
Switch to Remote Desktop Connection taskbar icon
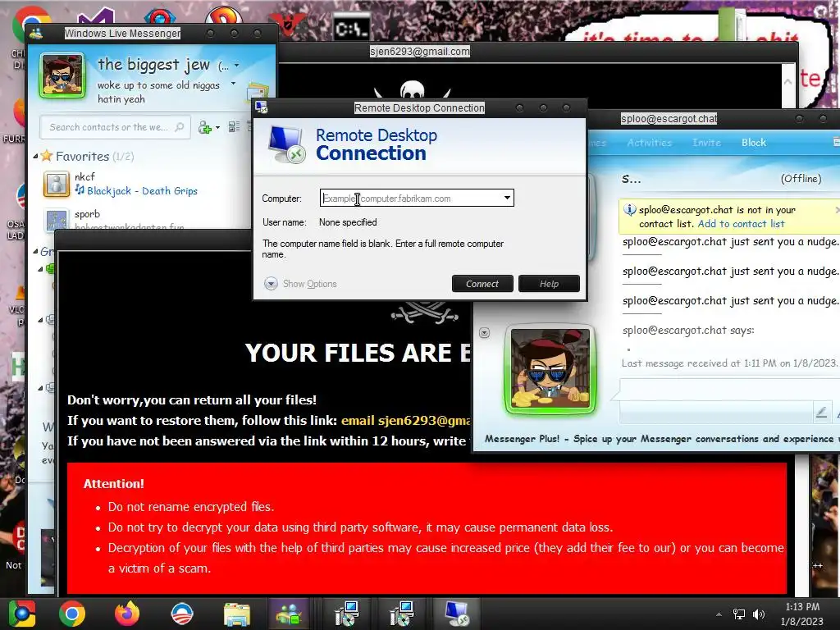[x=456, y=614]
